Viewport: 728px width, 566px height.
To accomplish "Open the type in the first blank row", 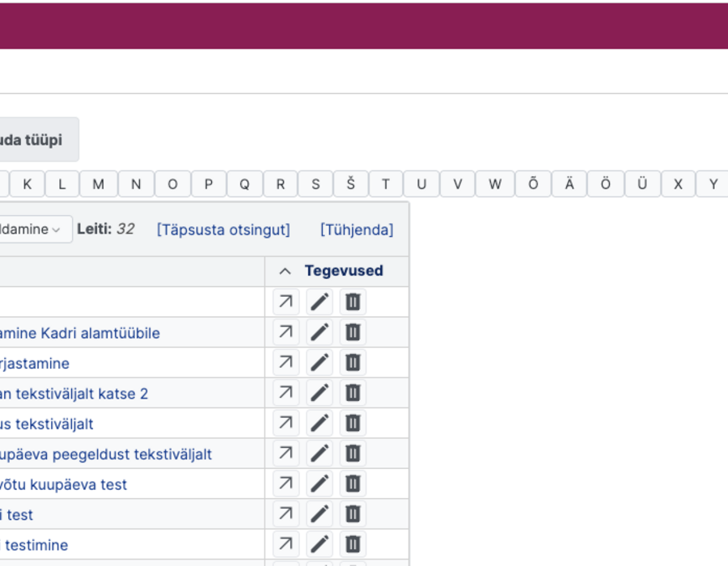I will pos(286,302).
